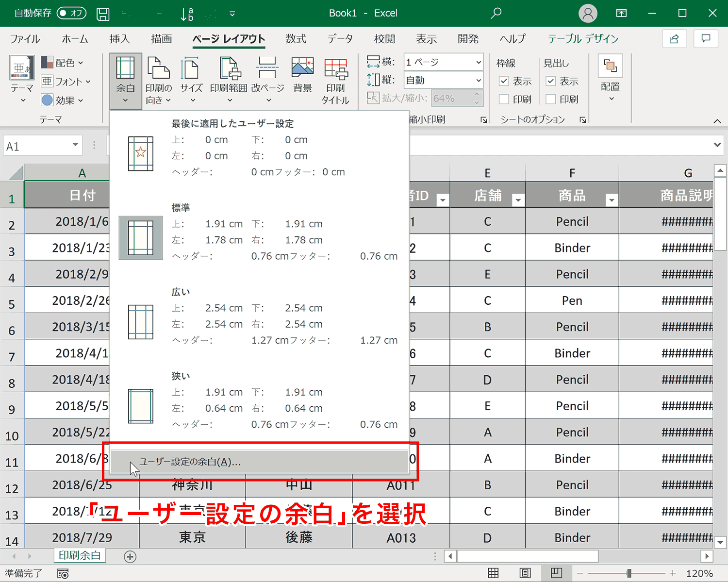Open the 余白 margins dropdown button
Viewport: 728px width, 582px height.
[126, 81]
